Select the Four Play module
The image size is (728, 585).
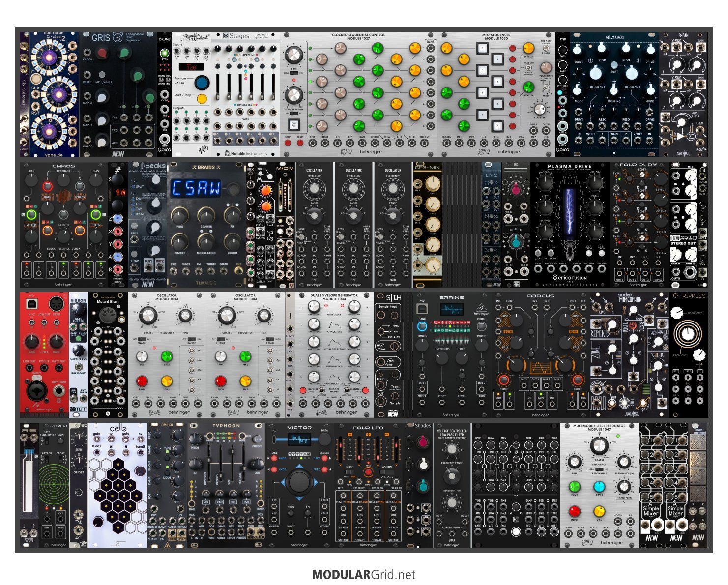639,225
